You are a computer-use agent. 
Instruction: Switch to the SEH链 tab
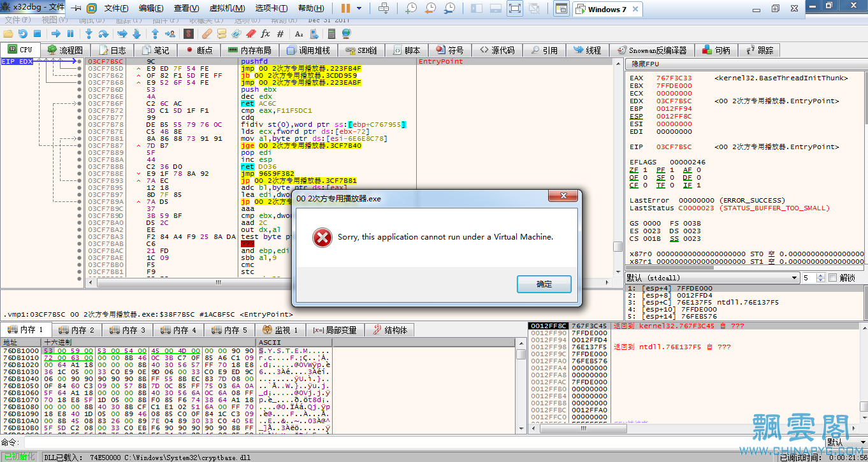tap(361, 50)
